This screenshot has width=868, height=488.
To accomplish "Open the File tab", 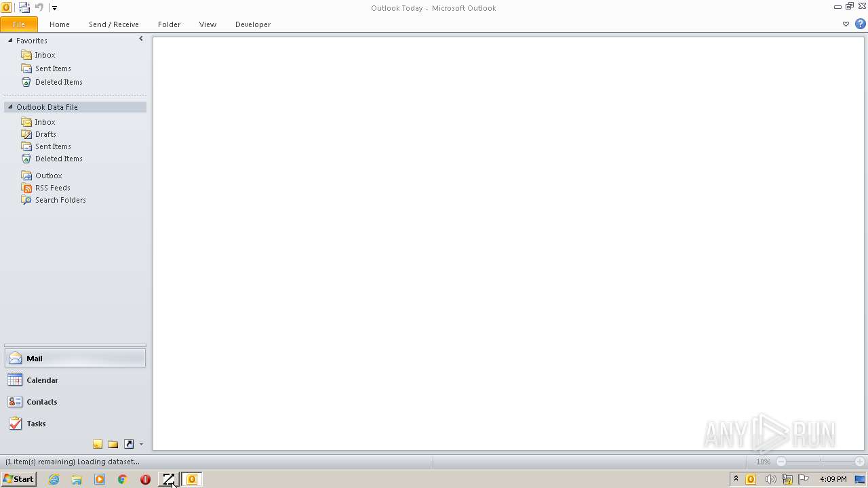I will click(19, 24).
